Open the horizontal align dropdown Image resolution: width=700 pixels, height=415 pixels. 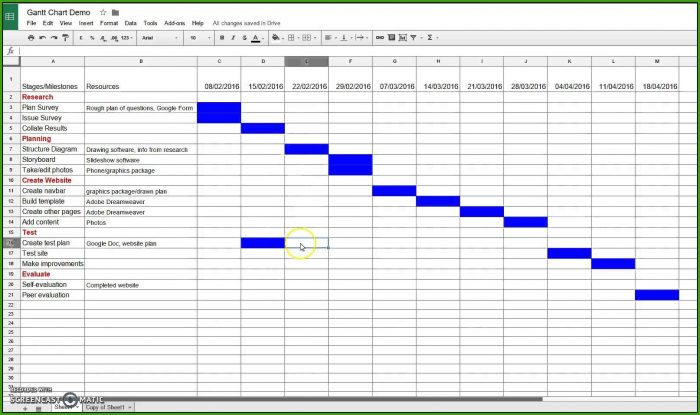[x=330, y=38]
